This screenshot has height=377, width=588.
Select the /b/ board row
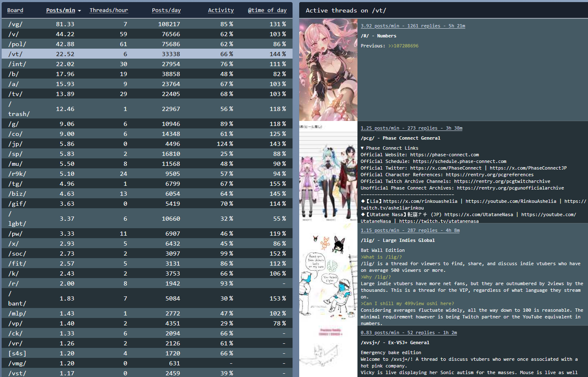[x=147, y=74]
